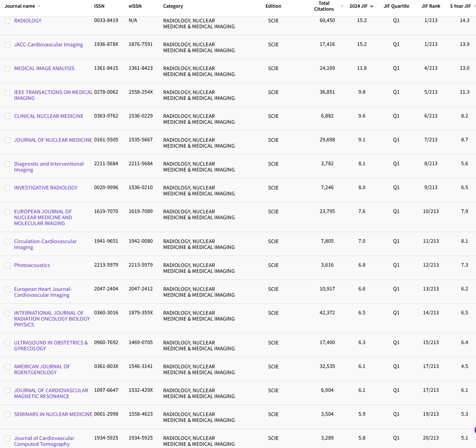Open the Circulation-Cardiovascular Imaging journal link
Viewport: 476px width, 448px height.
click(x=45, y=244)
